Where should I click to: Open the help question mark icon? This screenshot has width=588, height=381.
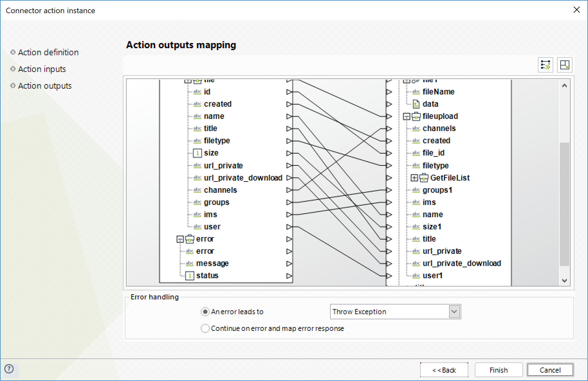9,369
